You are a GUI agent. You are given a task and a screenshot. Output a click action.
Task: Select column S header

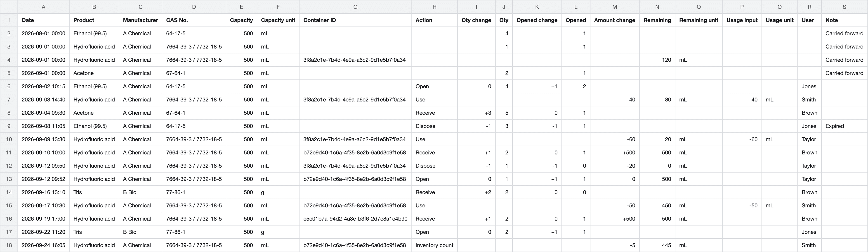(844, 7)
